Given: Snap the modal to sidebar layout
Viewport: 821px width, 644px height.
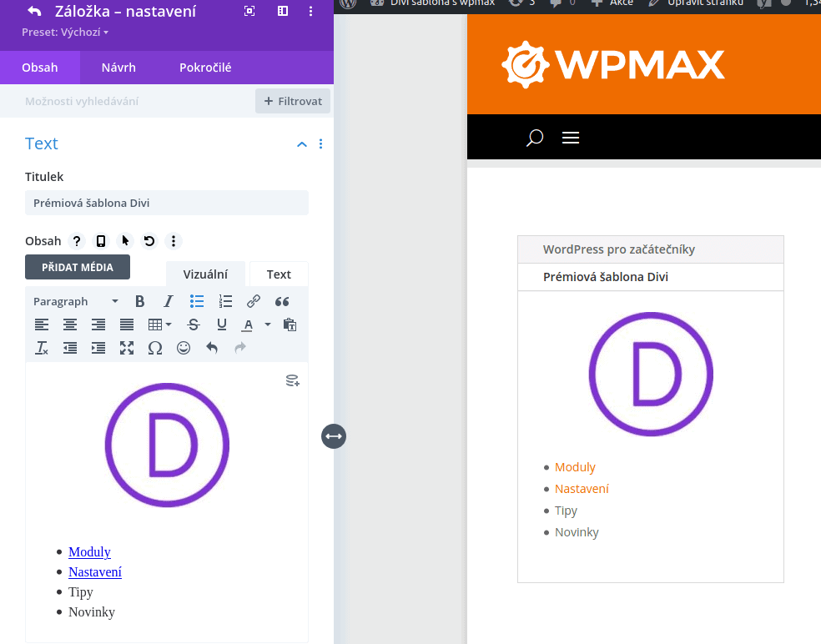Looking at the screenshot, I should 283,11.
